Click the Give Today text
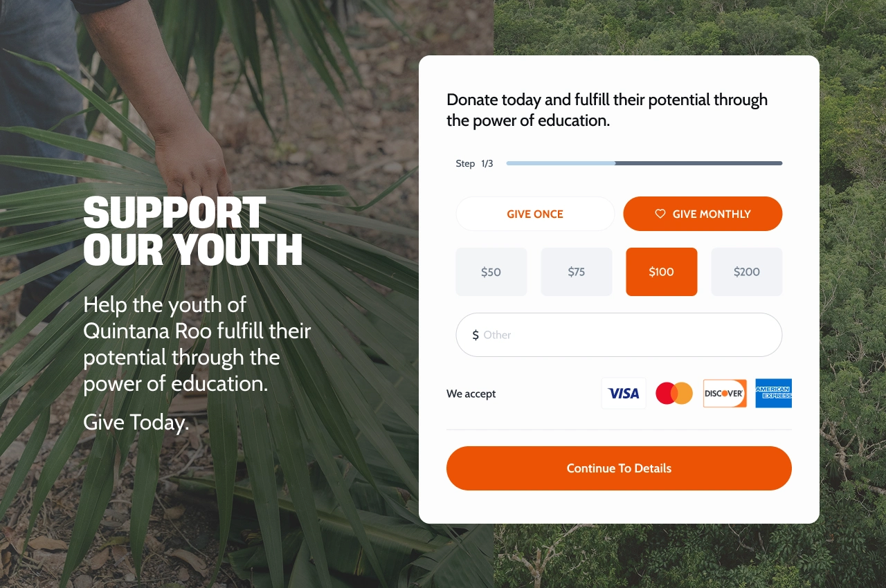This screenshot has height=588, width=886. coord(136,422)
